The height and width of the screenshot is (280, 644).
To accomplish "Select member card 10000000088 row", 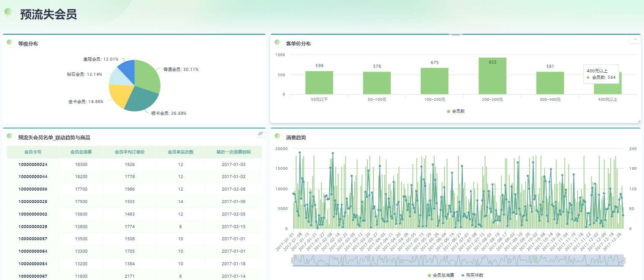I will click(134, 189).
